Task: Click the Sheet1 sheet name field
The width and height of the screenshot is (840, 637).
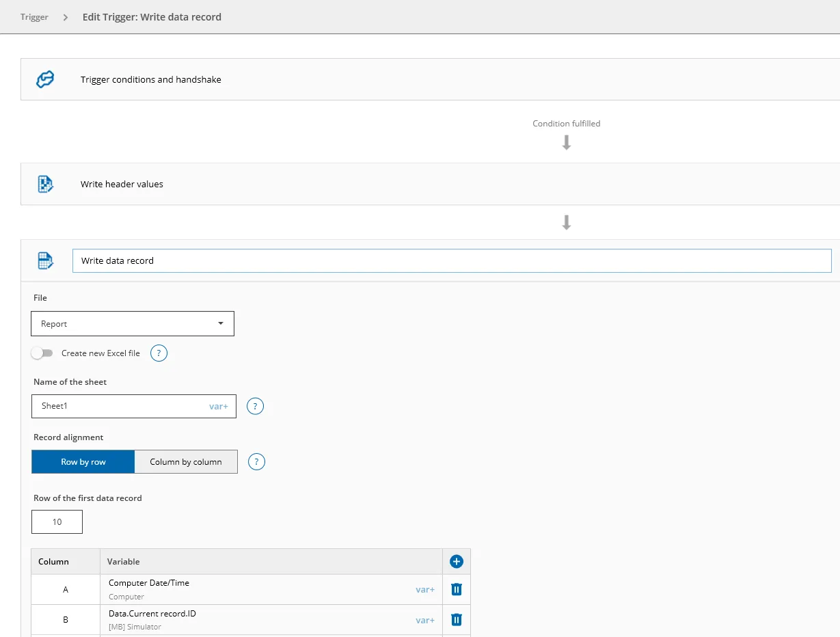Action: click(134, 406)
